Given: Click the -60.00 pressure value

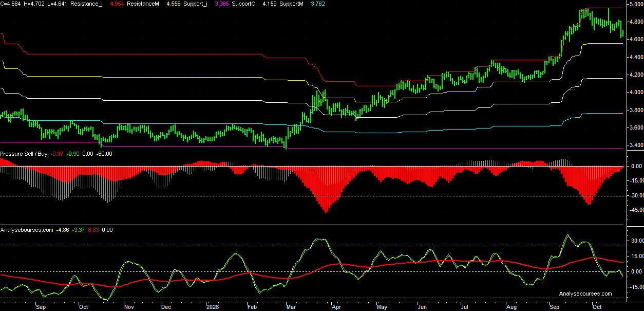Looking at the screenshot, I should [x=105, y=154].
